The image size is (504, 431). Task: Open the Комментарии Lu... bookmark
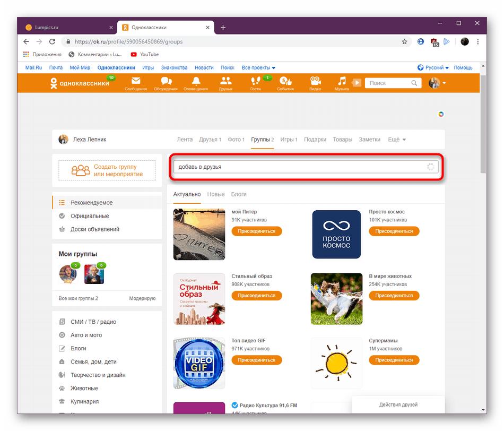coord(95,54)
